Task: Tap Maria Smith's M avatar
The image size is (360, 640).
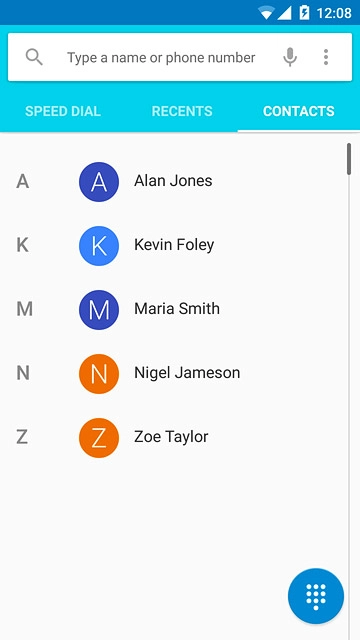Action: click(99, 310)
